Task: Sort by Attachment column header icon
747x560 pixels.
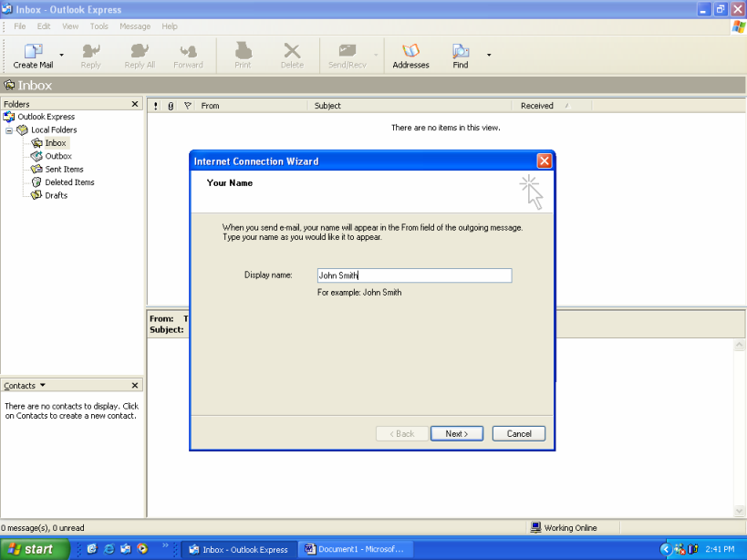Action: [171, 106]
